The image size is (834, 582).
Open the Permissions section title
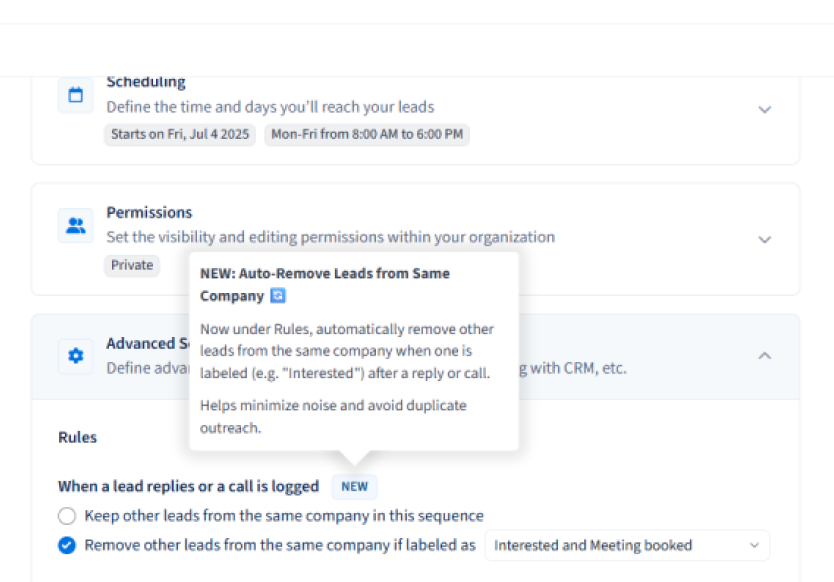point(149,212)
